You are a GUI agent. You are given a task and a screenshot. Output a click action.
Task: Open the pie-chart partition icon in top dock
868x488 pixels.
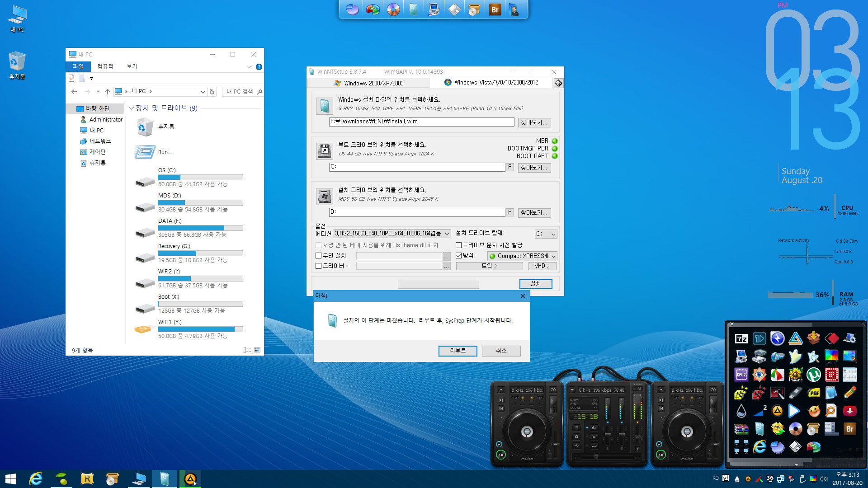click(x=352, y=9)
